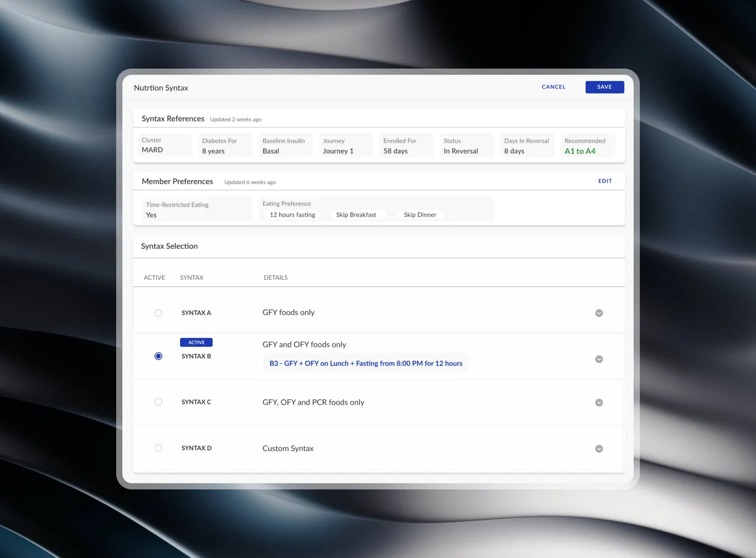Click the 'Custom Syntax' details text
The width and height of the screenshot is (756, 558).
tap(288, 449)
